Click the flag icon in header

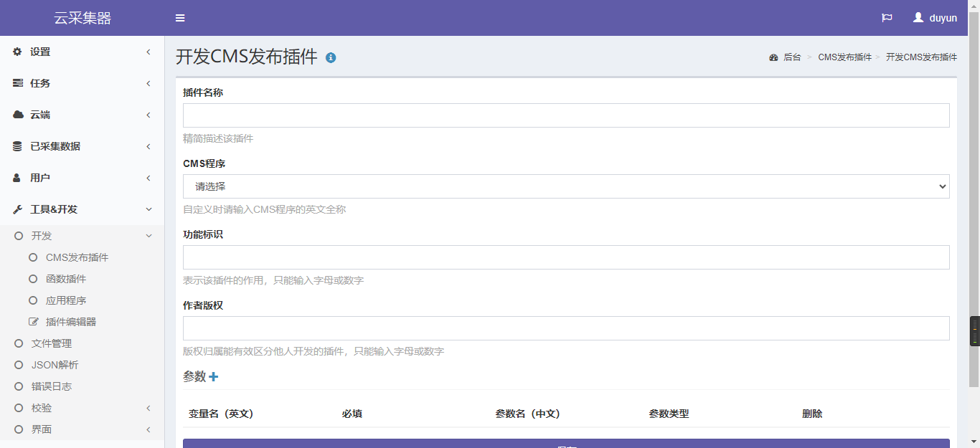pyautogui.click(x=887, y=18)
